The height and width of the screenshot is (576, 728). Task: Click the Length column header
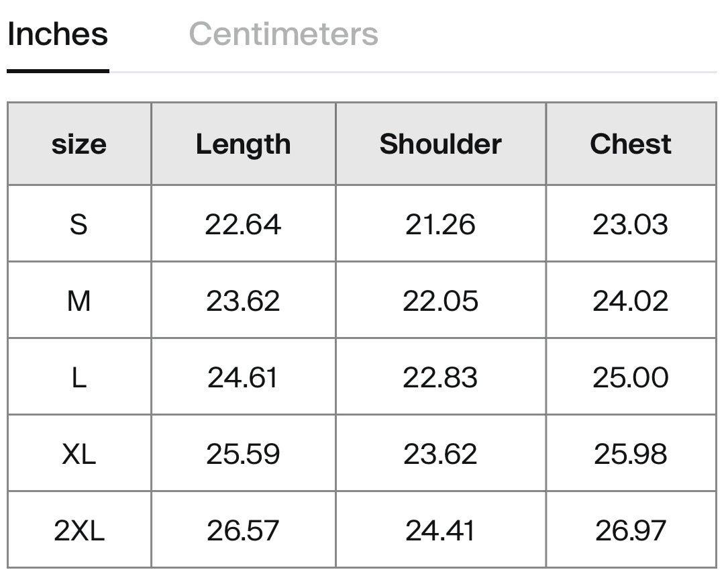click(x=244, y=144)
